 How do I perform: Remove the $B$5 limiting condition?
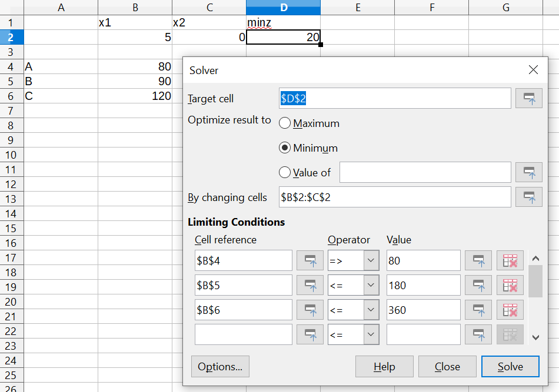[510, 285]
